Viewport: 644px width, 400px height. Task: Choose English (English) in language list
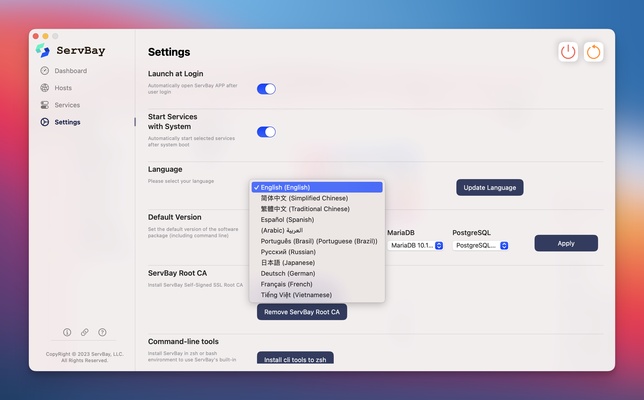click(x=317, y=187)
